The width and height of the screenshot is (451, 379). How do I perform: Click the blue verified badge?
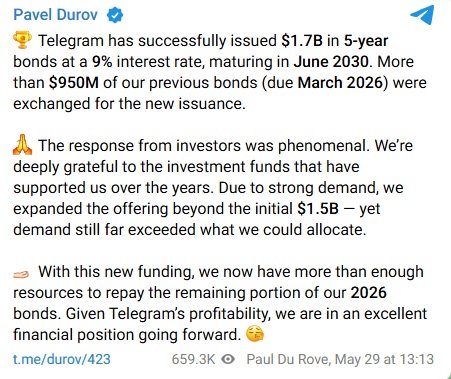point(115,15)
